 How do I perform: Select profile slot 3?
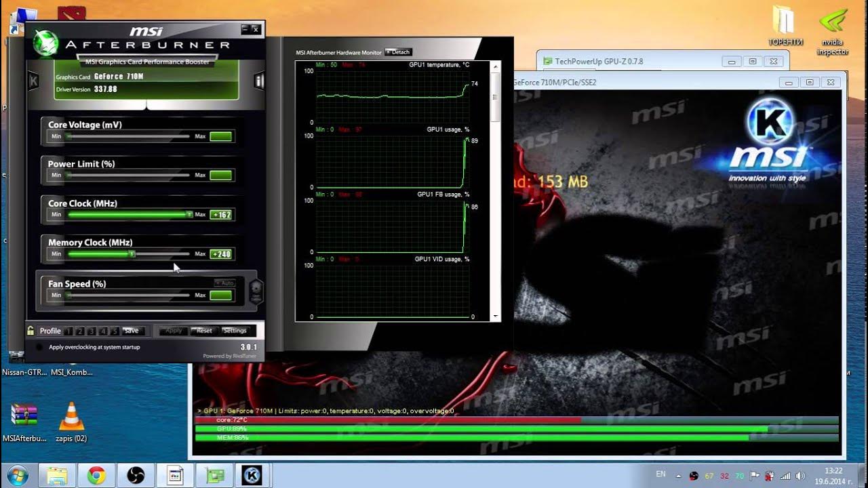point(92,331)
